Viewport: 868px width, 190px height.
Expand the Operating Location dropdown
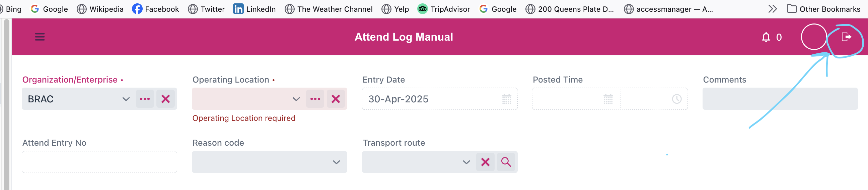pyautogui.click(x=296, y=99)
